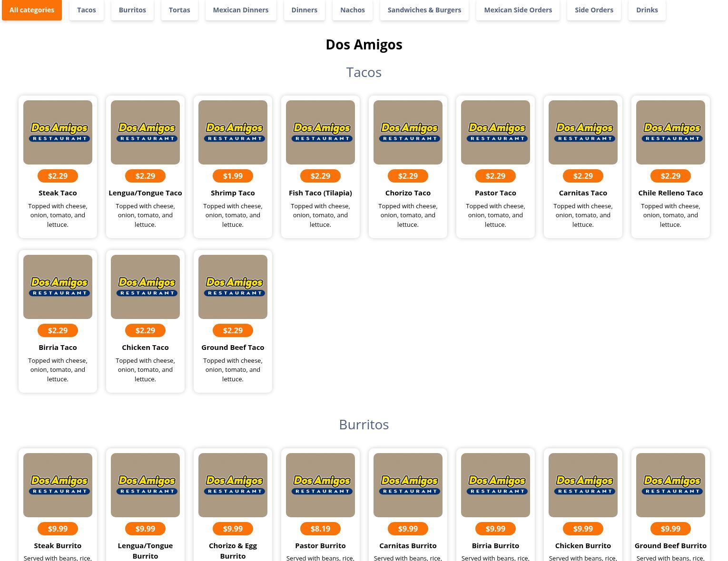
Task: Open the Shrimp Taco item picture
Action: pos(233,132)
